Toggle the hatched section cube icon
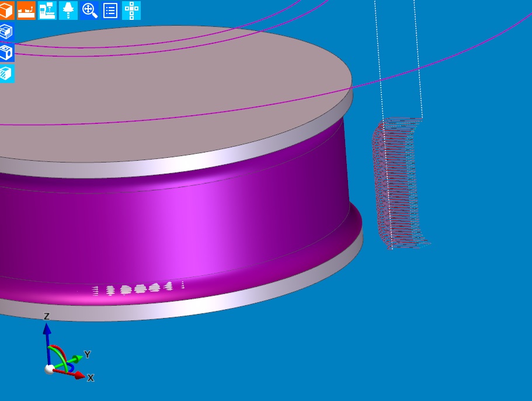Screen dimensions: 532x401 click(6, 73)
